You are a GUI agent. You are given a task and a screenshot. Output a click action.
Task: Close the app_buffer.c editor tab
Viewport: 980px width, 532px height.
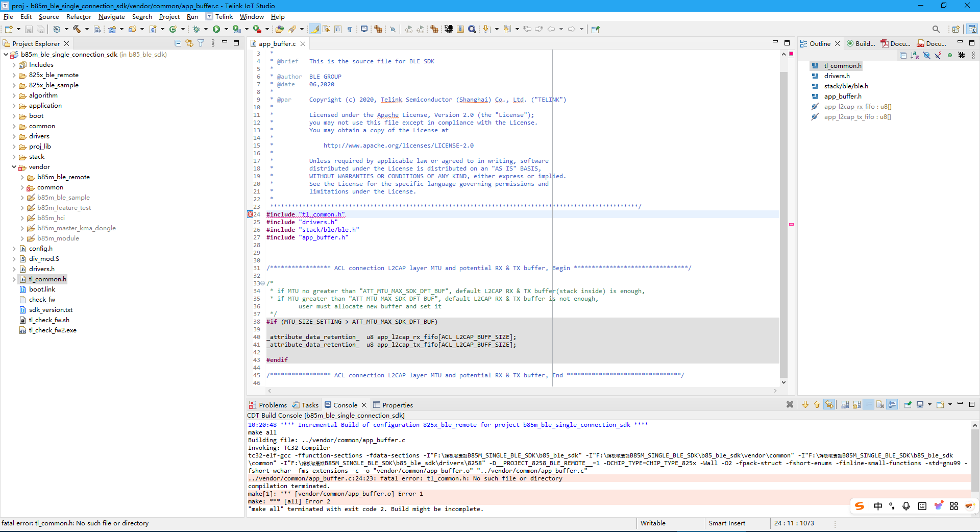click(303, 44)
